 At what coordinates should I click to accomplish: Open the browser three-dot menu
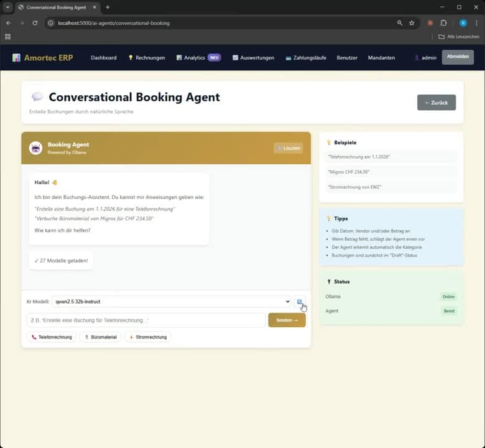[476, 23]
